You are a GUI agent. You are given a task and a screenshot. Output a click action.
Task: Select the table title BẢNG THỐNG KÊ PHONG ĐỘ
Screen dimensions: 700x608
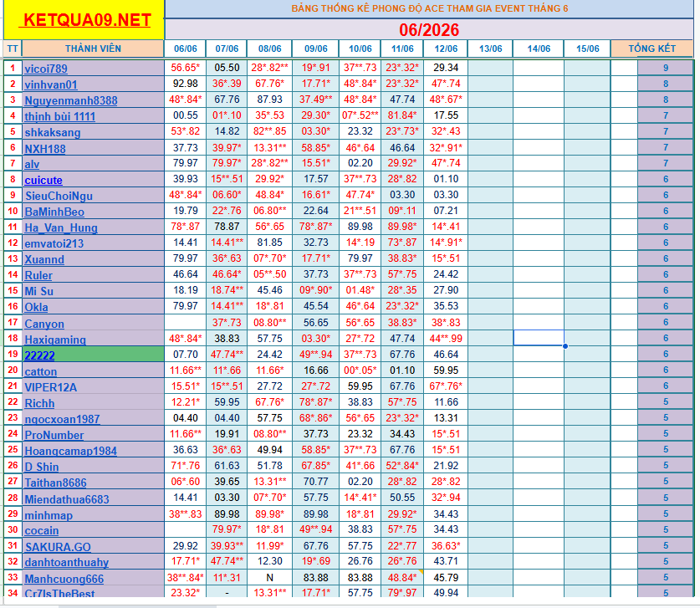pyautogui.click(x=429, y=8)
